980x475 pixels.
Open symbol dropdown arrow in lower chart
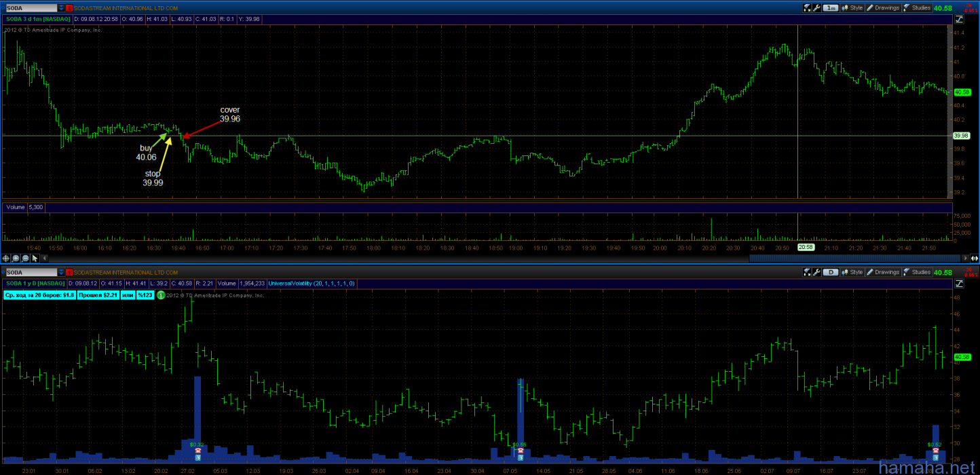62,272
